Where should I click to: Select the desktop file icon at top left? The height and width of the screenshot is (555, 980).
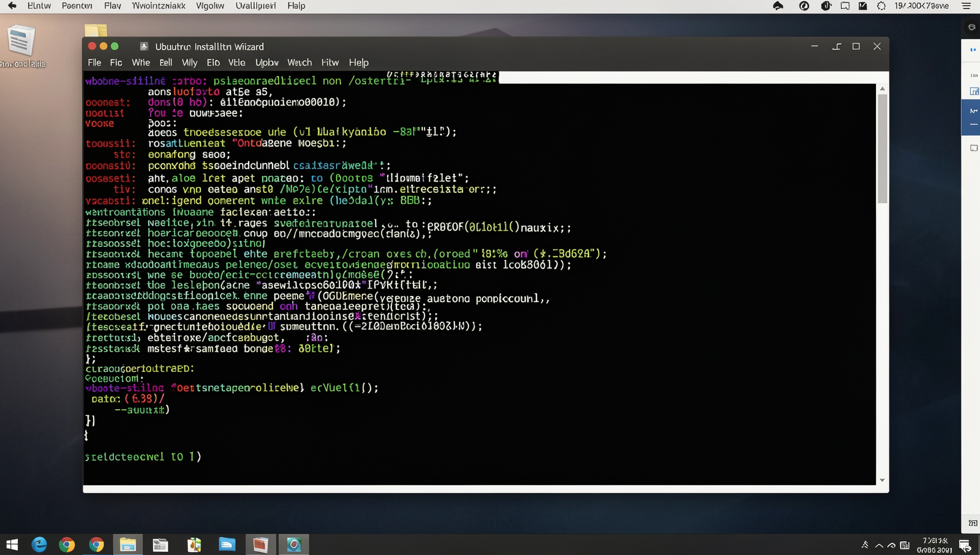tap(21, 41)
